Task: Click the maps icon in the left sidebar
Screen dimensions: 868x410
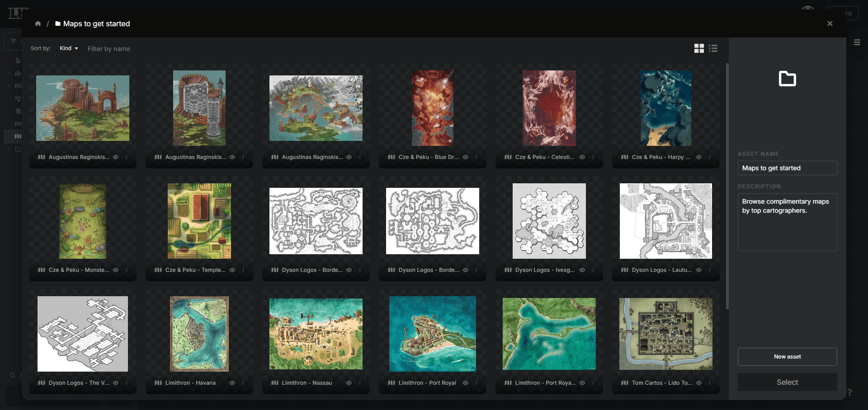Action: click(18, 135)
